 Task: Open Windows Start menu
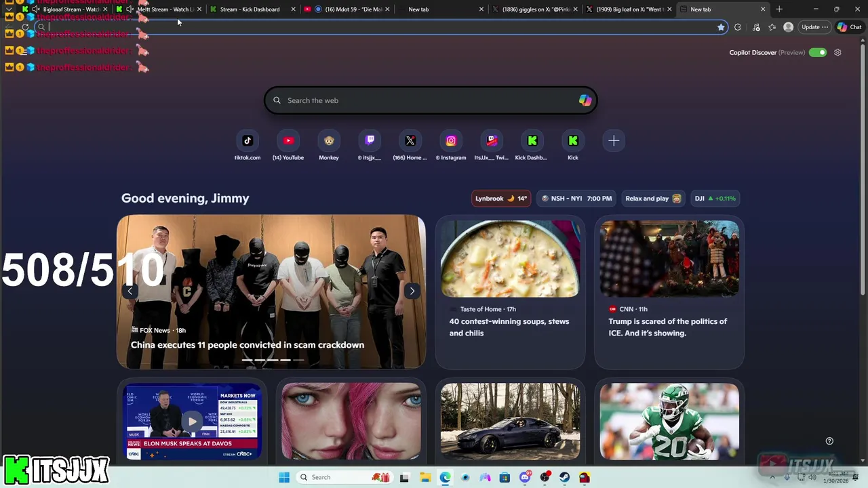pyautogui.click(x=283, y=477)
